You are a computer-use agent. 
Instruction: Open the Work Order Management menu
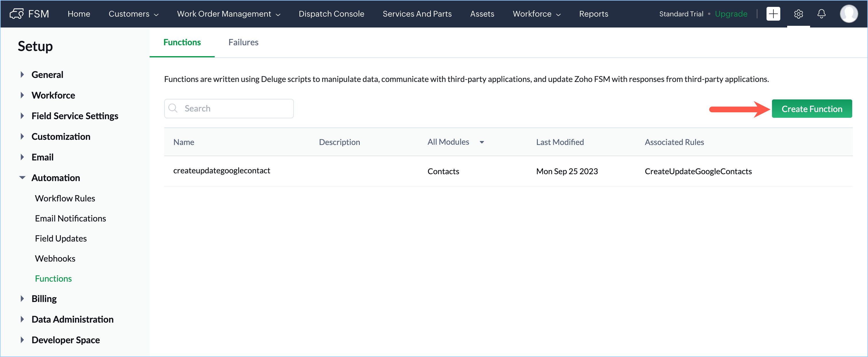[x=228, y=14]
